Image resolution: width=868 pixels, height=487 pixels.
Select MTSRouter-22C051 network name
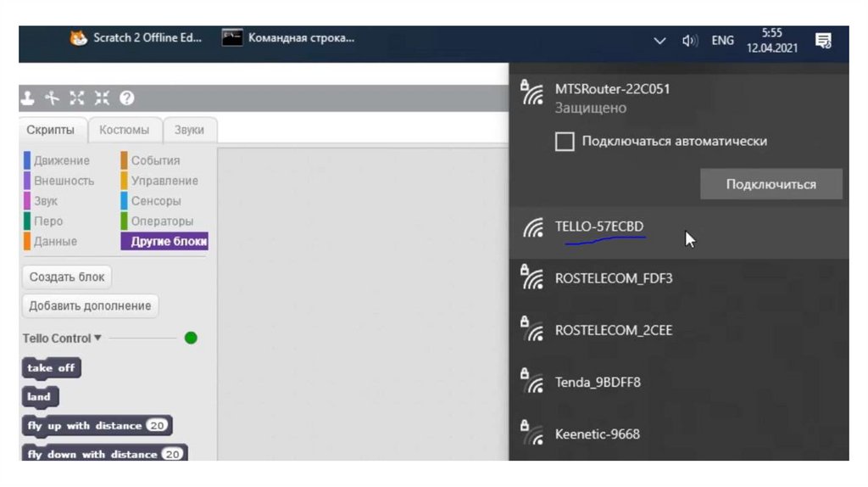coord(612,89)
